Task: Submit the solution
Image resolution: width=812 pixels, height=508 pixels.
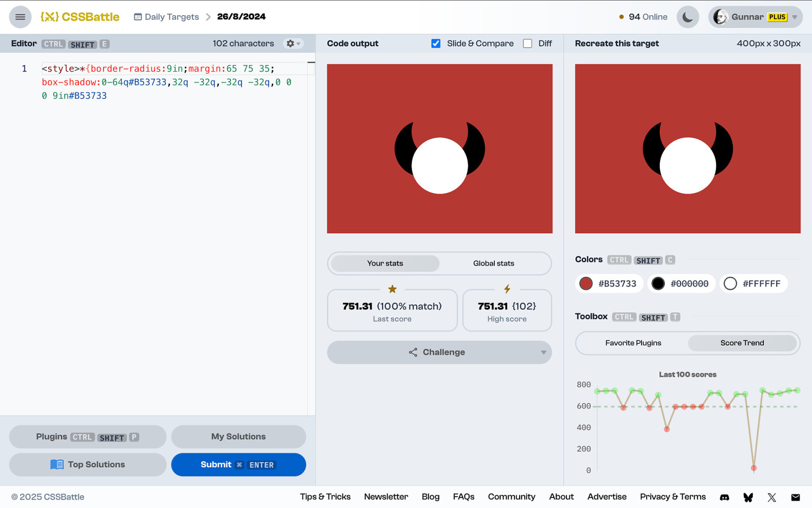Action: pos(239,465)
